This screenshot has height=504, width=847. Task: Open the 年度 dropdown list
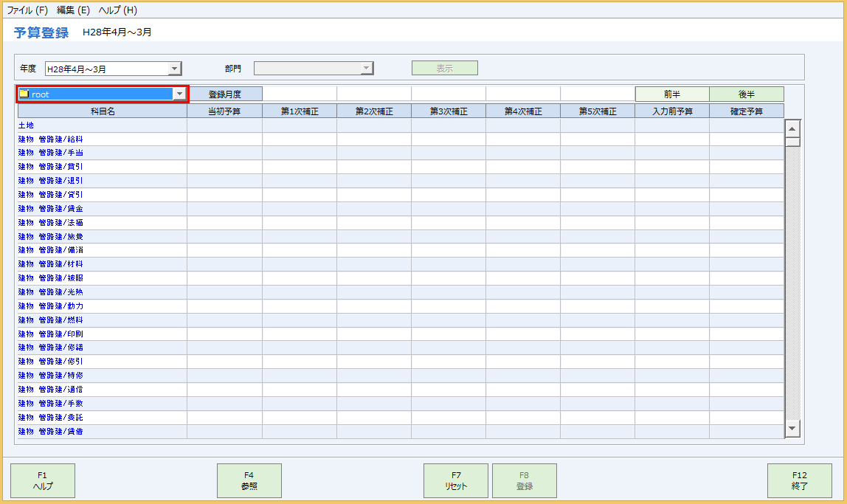coord(174,69)
